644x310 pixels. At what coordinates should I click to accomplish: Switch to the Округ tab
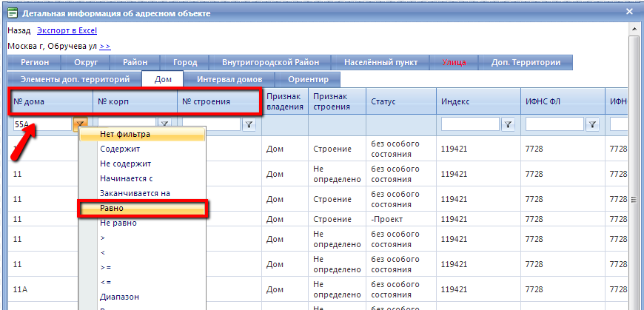(x=86, y=62)
